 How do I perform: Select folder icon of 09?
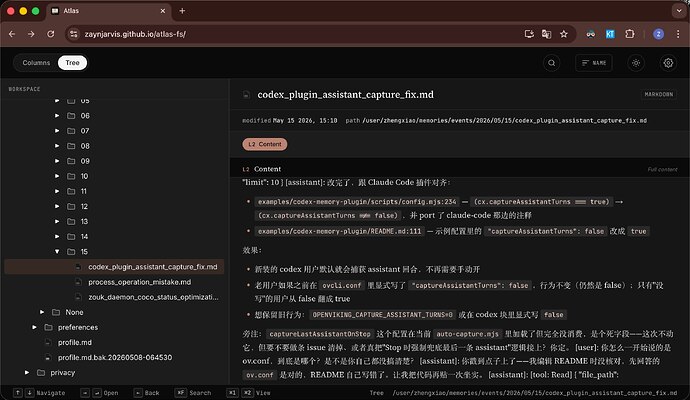tap(71, 161)
